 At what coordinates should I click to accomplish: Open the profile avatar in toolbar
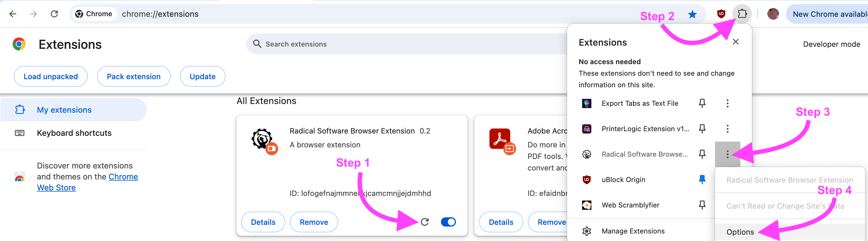(x=773, y=14)
